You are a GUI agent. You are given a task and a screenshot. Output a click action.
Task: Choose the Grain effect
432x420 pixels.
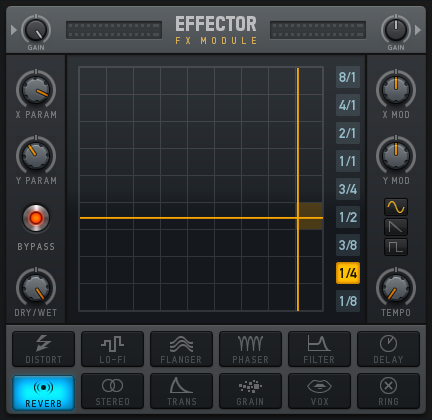pyautogui.click(x=250, y=391)
